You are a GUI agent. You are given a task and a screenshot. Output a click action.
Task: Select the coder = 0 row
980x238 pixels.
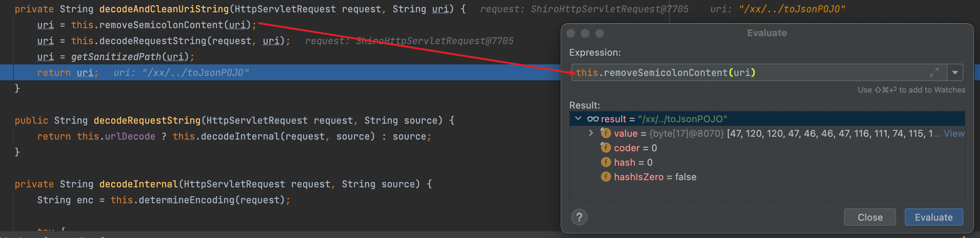click(x=635, y=148)
